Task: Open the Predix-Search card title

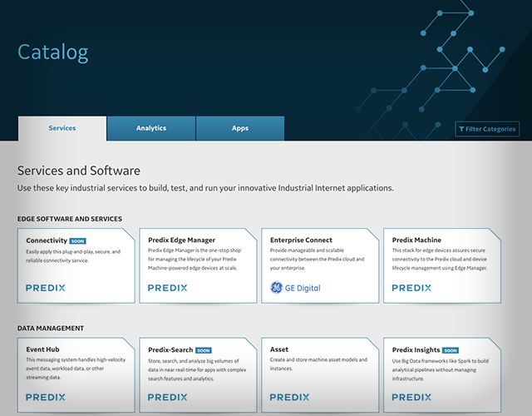Action: pyautogui.click(x=170, y=349)
